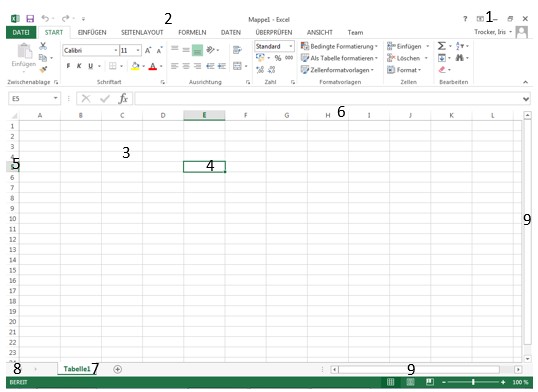Decrease indent of cell content
The image size is (538, 392).
click(x=210, y=66)
